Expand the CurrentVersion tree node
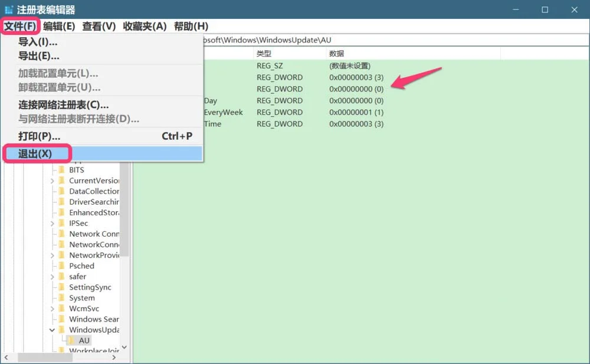 [53, 181]
